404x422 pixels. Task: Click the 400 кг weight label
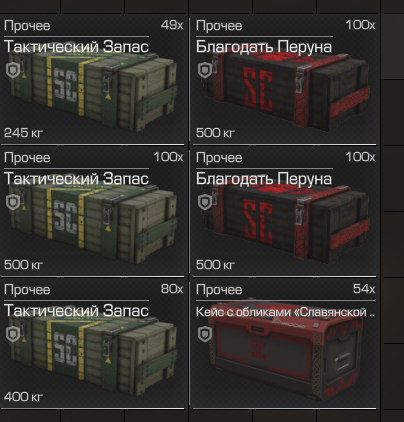tap(23, 397)
